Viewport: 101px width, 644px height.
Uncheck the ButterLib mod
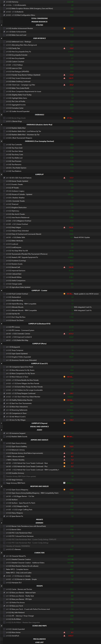tap(4, 12)
